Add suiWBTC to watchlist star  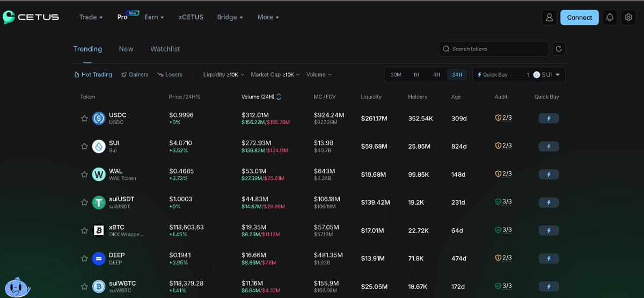(x=84, y=286)
